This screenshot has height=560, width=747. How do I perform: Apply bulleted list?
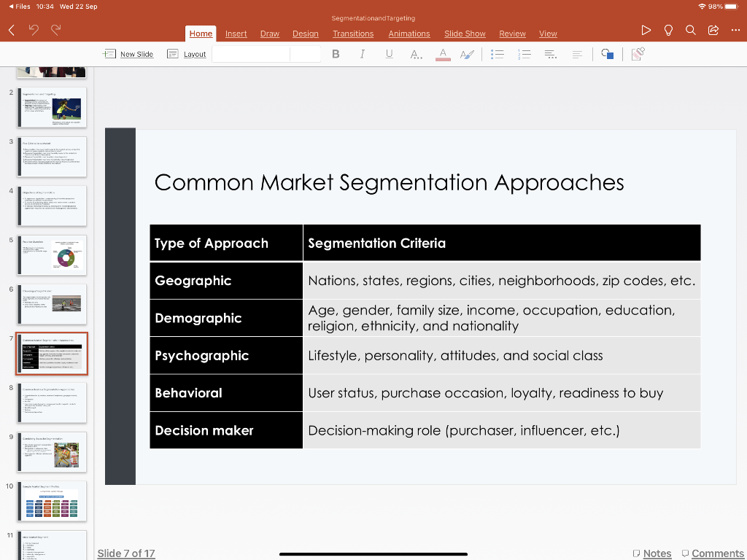(498, 54)
